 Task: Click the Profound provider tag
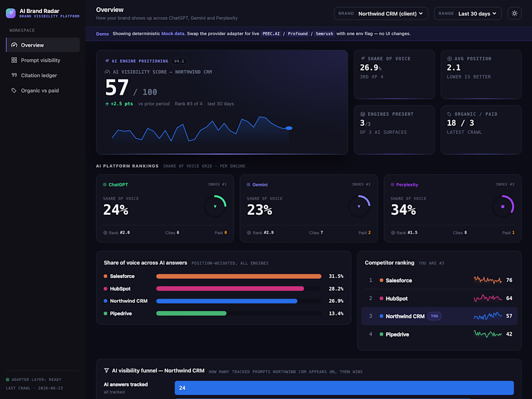(297, 33)
